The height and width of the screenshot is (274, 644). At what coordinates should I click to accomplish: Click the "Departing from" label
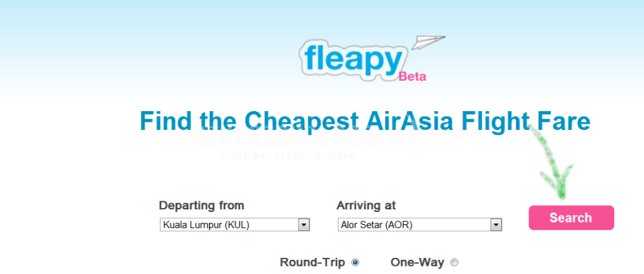coord(201,205)
